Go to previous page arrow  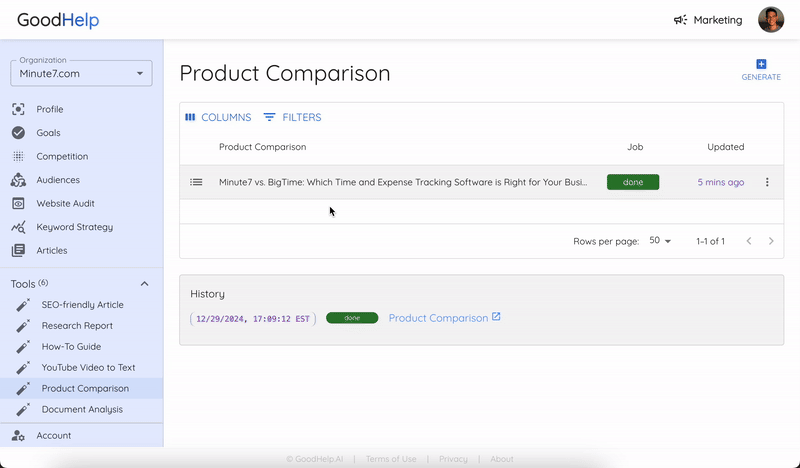[x=749, y=241]
